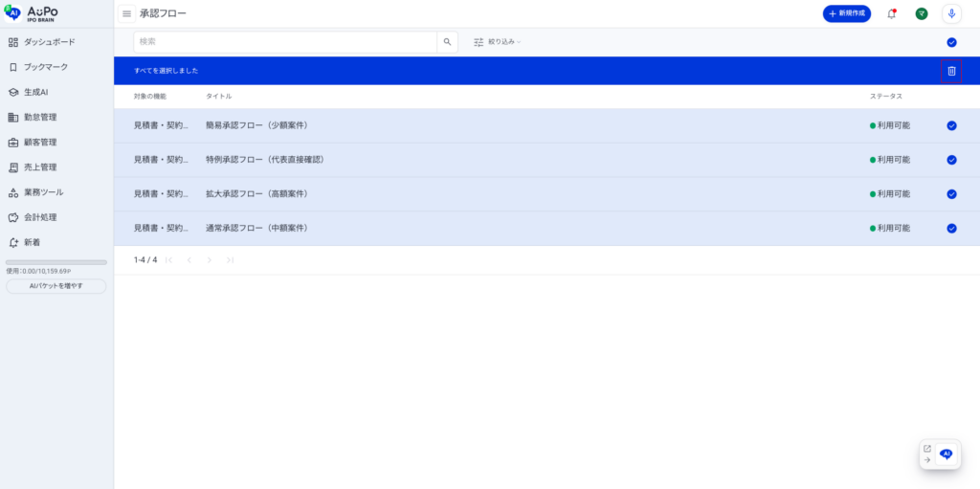
Task: Deselect the 通常承認フロー（中額案件） row checkbox
Action: pos(951,228)
